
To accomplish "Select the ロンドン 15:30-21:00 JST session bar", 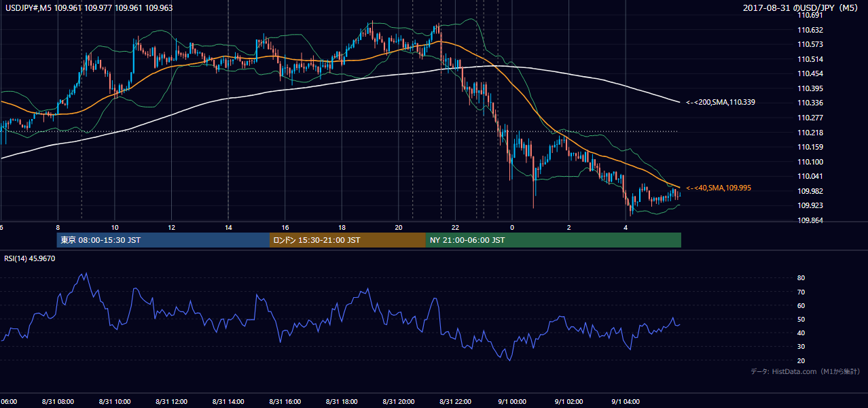I will coord(348,240).
